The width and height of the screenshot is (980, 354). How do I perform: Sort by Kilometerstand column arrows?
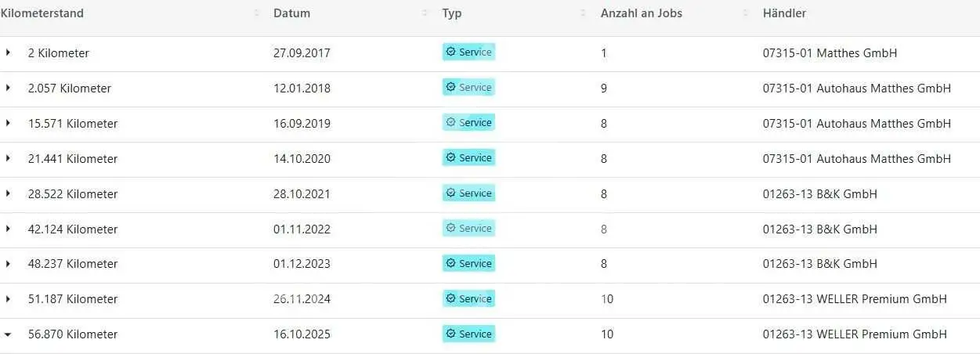pos(257,13)
